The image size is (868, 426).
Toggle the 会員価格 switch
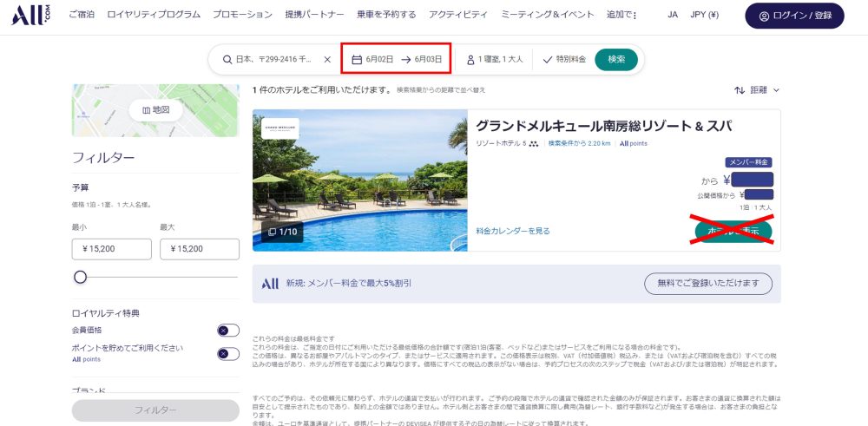pos(228,331)
